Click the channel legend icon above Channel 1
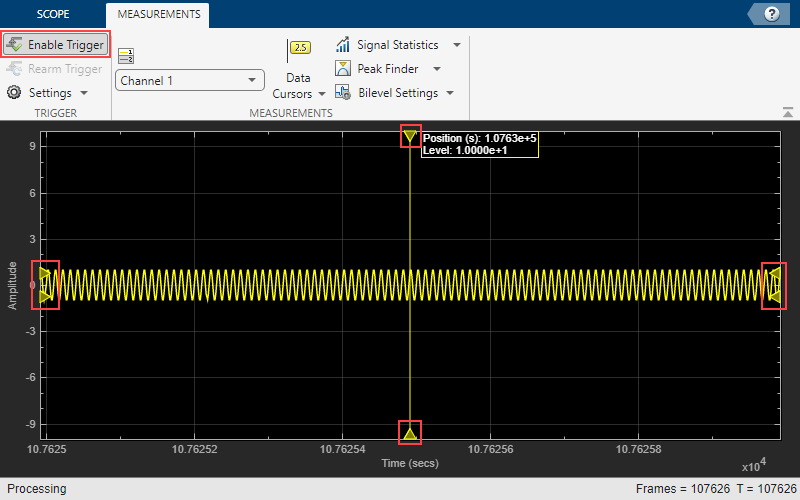This screenshot has width=800, height=500. tap(125, 56)
